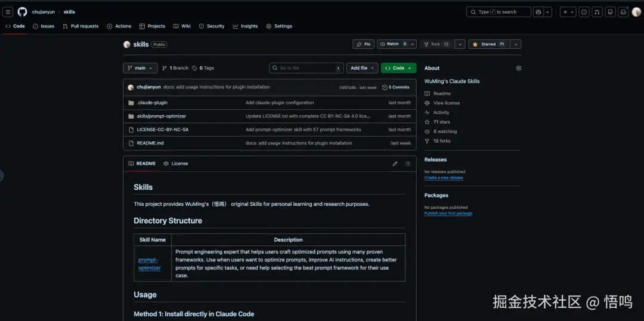Switch to the Code tab
The image size is (644, 321).
coord(15,26)
